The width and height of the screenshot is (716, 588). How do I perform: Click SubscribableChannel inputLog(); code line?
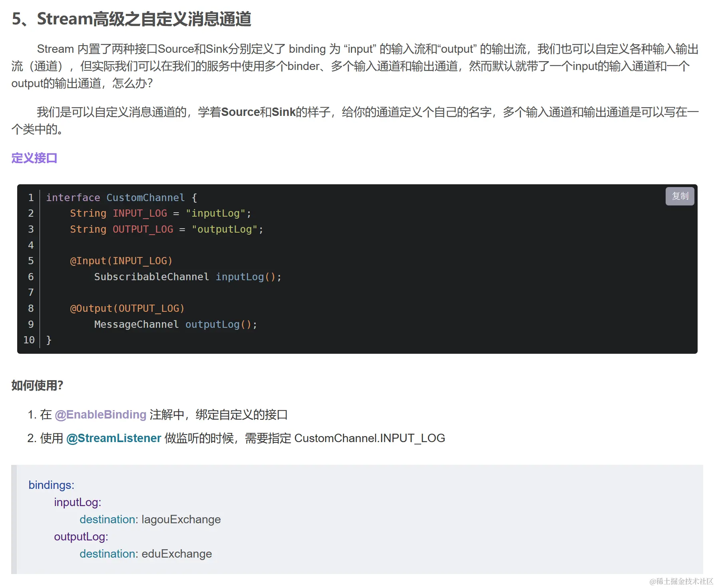(188, 277)
